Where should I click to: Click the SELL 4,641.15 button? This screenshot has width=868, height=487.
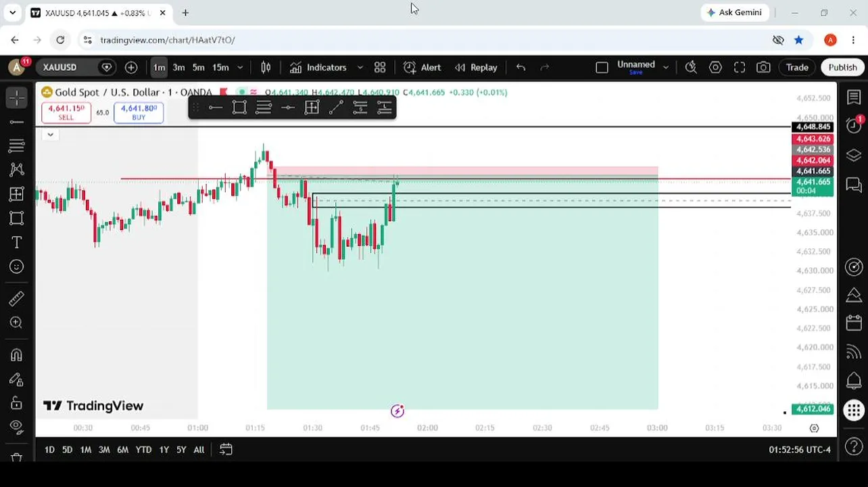66,112
